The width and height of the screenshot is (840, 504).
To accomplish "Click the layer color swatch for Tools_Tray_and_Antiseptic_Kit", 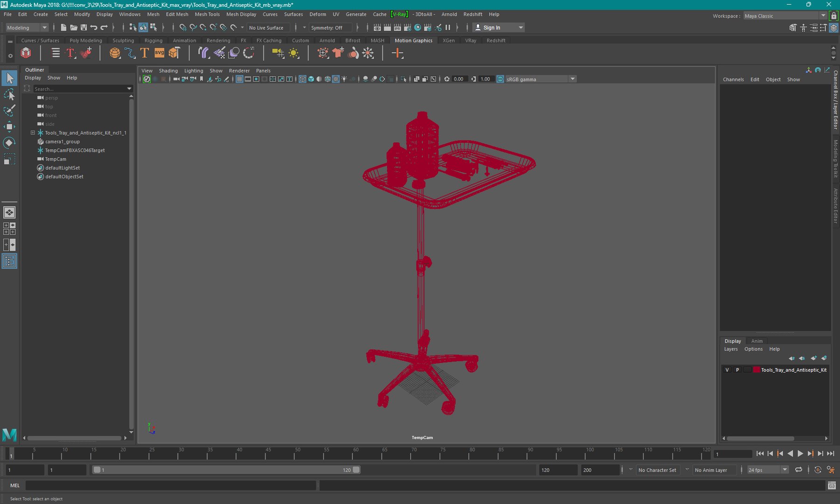I will 756,370.
